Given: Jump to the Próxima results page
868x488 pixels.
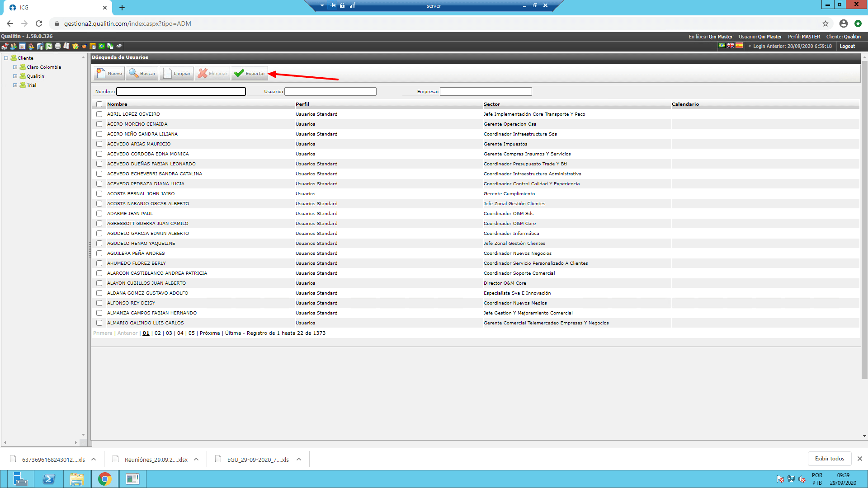Looking at the screenshot, I should (x=210, y=333).
